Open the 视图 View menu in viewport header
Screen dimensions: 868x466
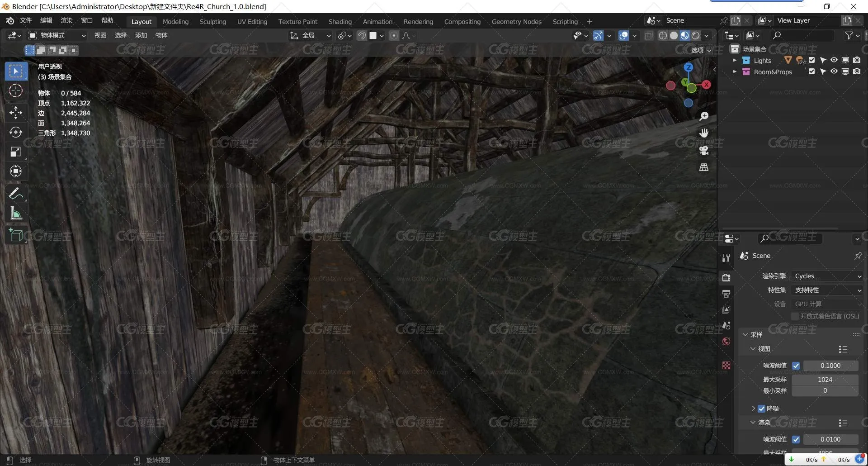tap(100, 35)
